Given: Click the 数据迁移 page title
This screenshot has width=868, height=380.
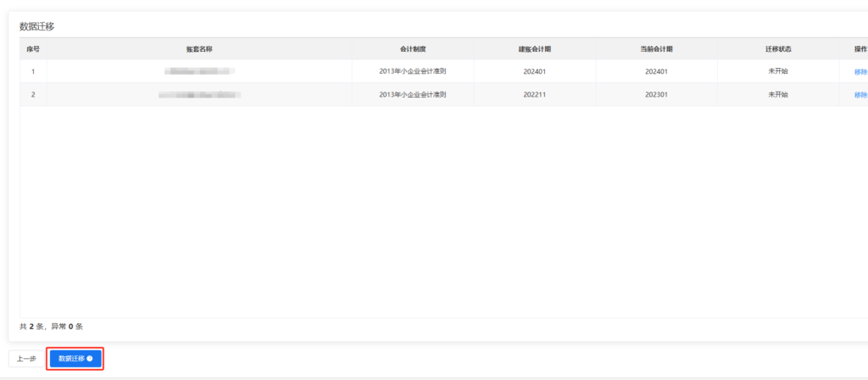Looking at the screenshot, I should pyautogui.click(x=37, y=26).
